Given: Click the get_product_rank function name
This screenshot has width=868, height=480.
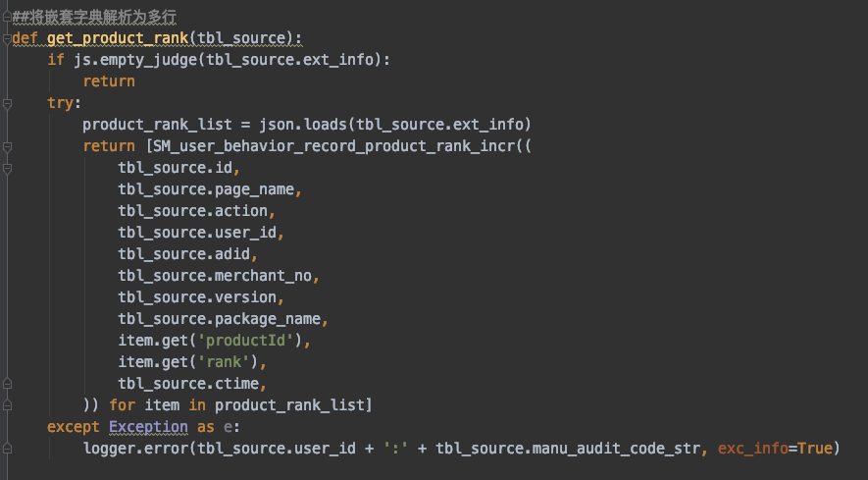Looking at the screenshot, I should click(118, 38).
